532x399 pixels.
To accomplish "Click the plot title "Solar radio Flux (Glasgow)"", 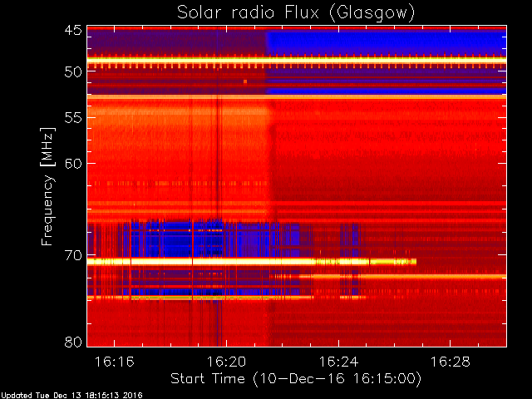I will coord(296,13).
